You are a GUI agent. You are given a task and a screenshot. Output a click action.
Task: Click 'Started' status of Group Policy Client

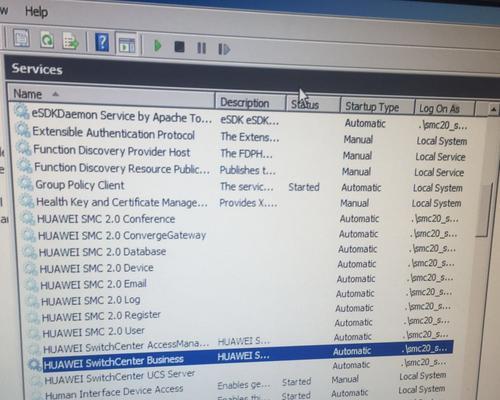pos(304,187)
